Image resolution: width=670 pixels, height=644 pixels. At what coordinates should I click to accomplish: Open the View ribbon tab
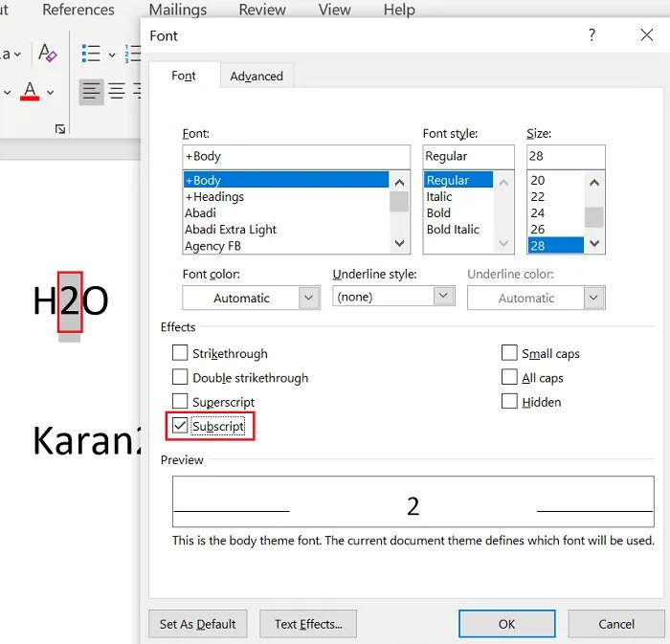click(x=335, y=10)
